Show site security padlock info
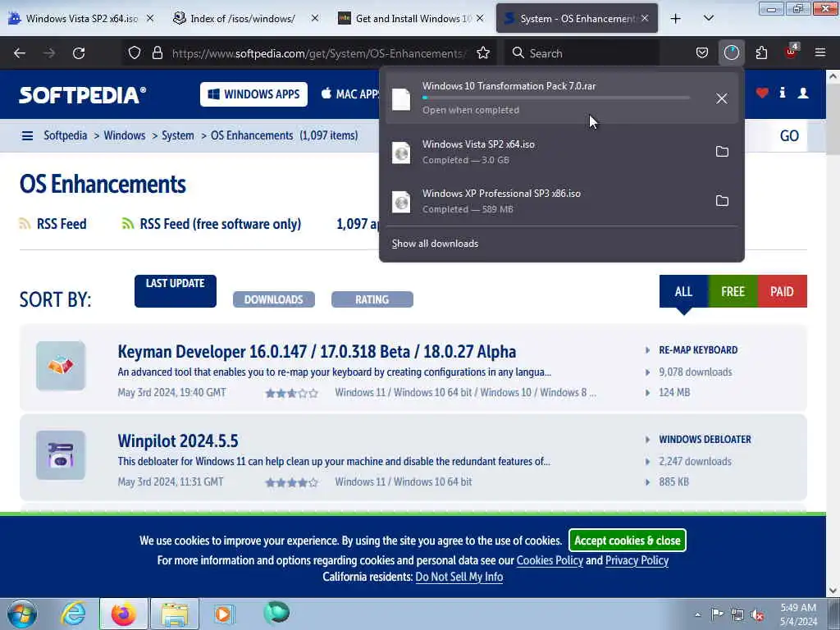 (x=157, y=53)
